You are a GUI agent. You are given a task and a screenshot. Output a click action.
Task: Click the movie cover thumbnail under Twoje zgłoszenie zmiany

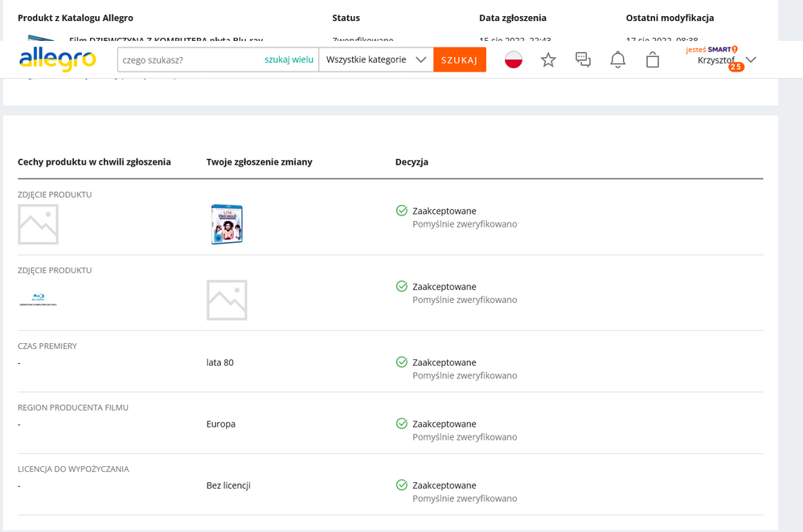point(227,223)
